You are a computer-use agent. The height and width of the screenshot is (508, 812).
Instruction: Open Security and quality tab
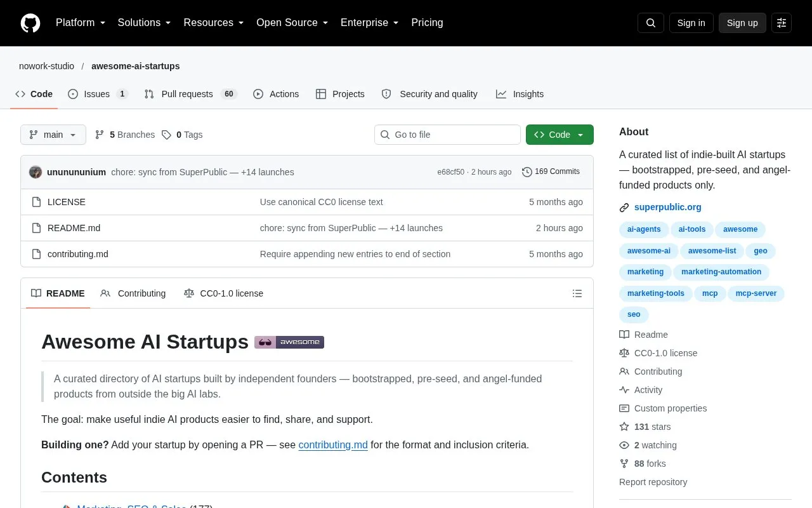pyautogui.click(x=429, y=94)
